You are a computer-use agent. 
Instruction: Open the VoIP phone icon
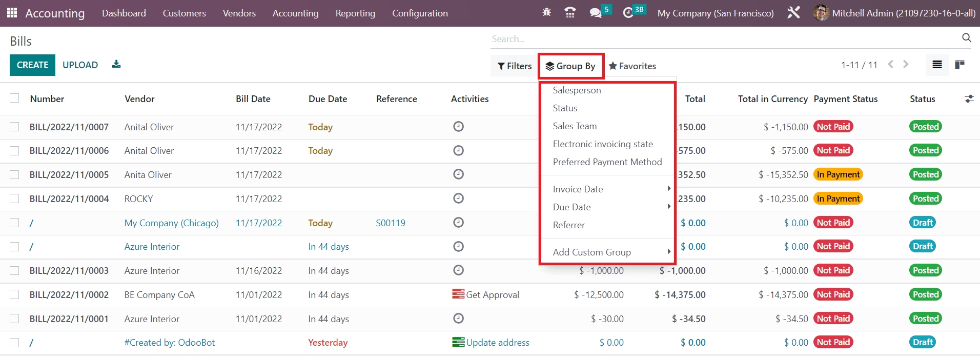(x=569, y=13)
